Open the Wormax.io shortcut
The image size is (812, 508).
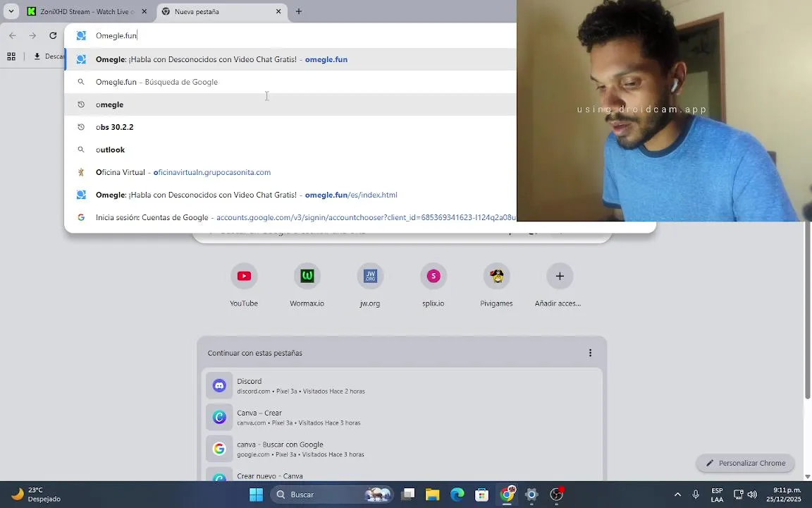[307, 285]
